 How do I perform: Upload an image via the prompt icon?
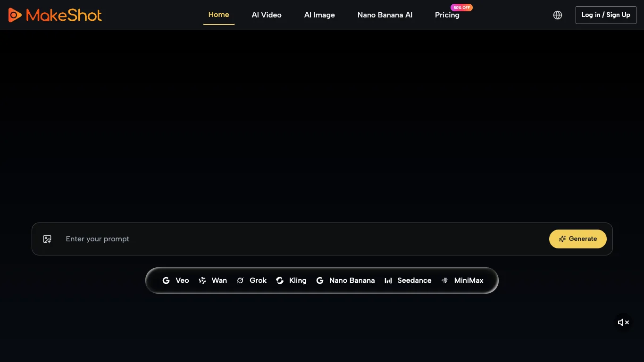tap(47, 239)
